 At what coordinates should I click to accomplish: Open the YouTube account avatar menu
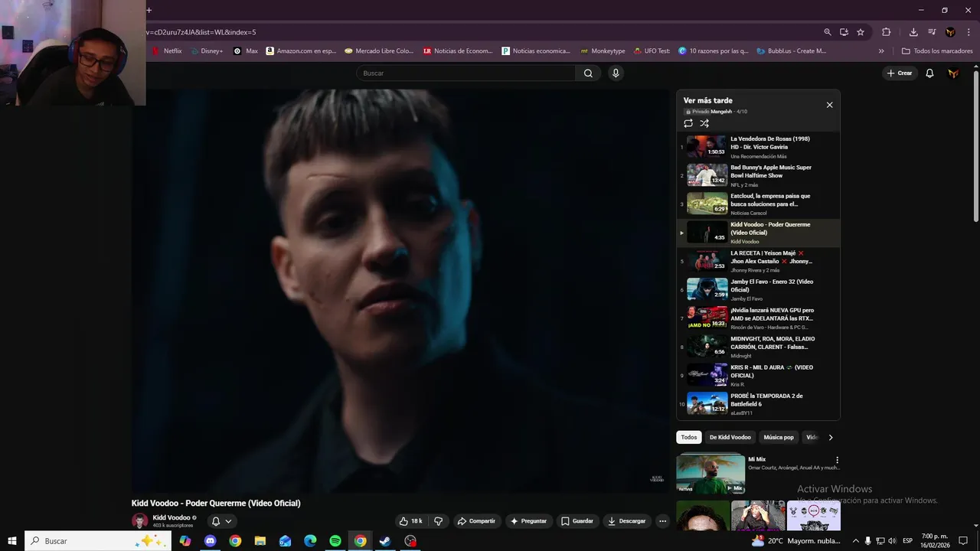click(953, 73)
